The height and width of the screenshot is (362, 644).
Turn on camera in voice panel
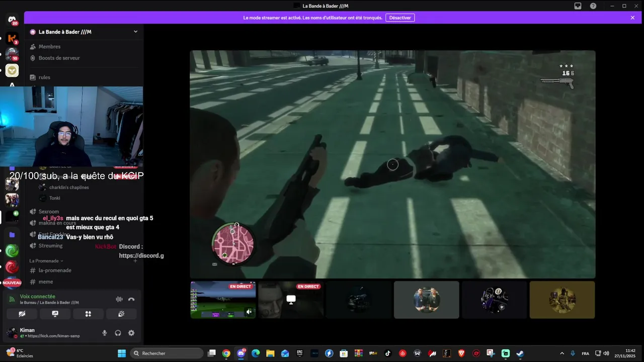click(22, 314)
